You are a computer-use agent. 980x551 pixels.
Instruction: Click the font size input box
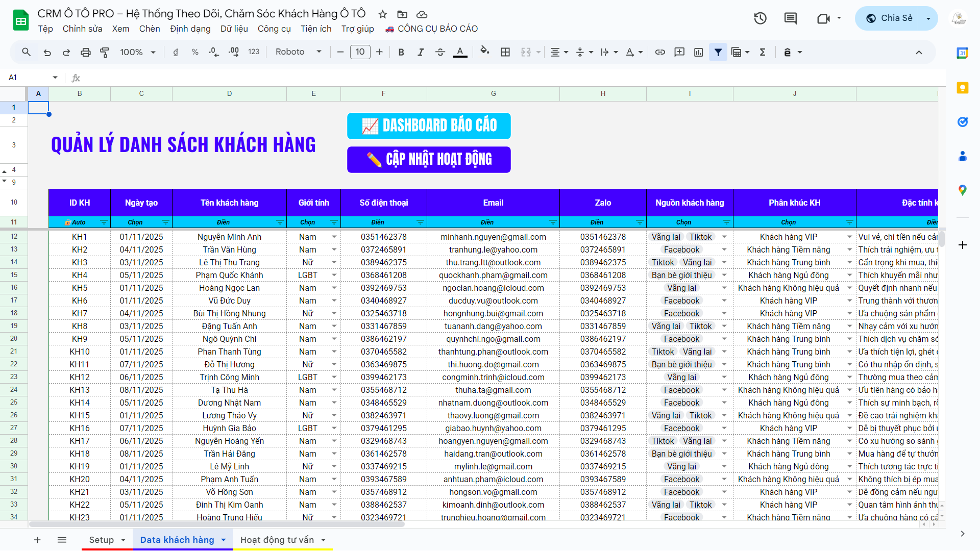click(360, 52)
